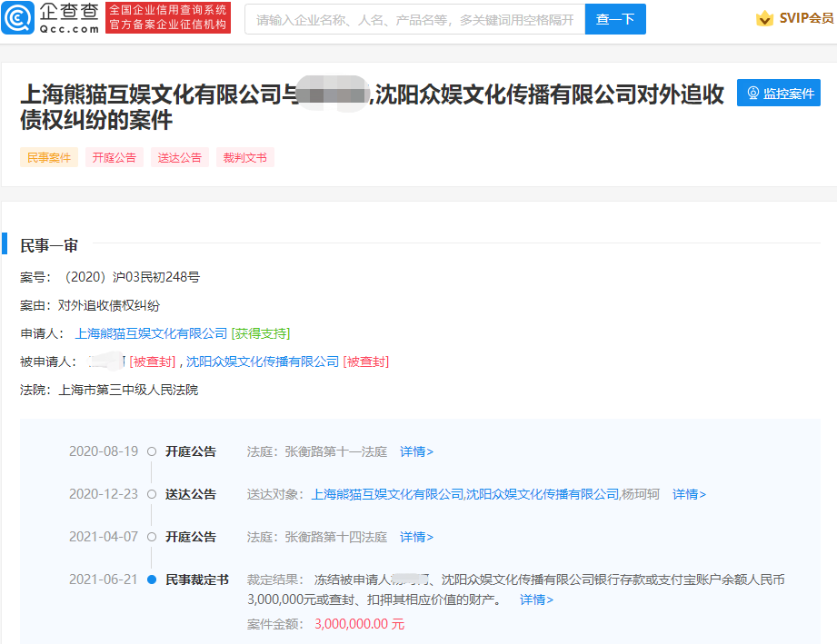837x644 pixels.
Task: Click the 2020-08-19 date in timeline
Action: coord(104,451)
